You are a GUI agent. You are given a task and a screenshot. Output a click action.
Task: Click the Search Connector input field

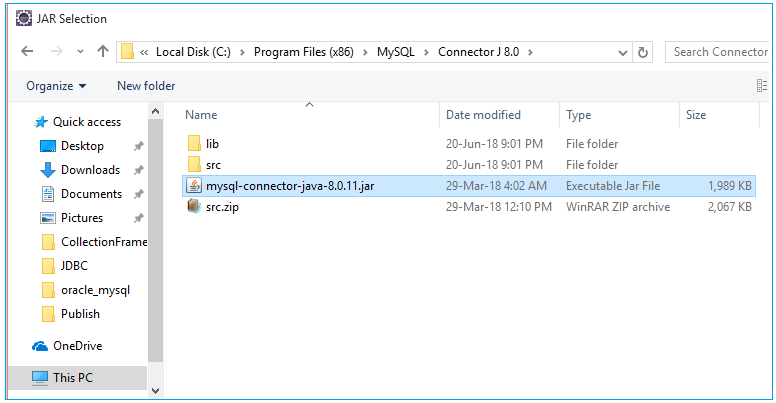pyautogui.click(x=718, y=52)
